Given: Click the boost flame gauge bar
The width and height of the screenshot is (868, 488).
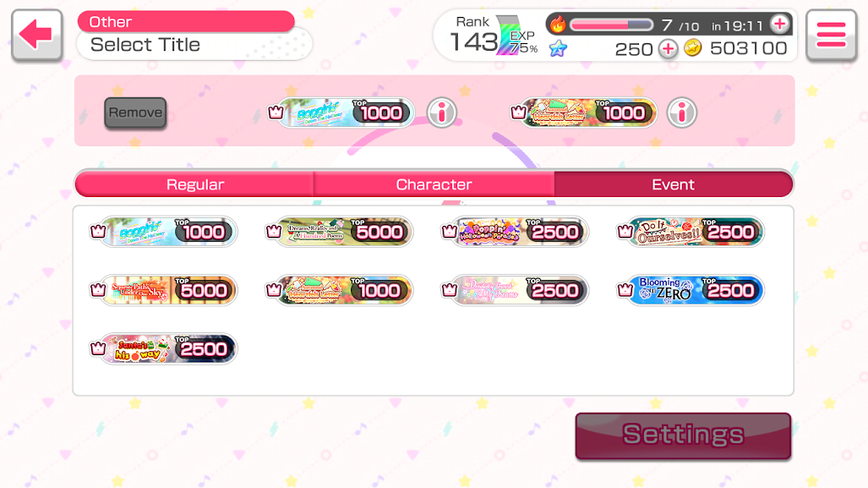Looking at the screenshot, I should tap(611, 25).
